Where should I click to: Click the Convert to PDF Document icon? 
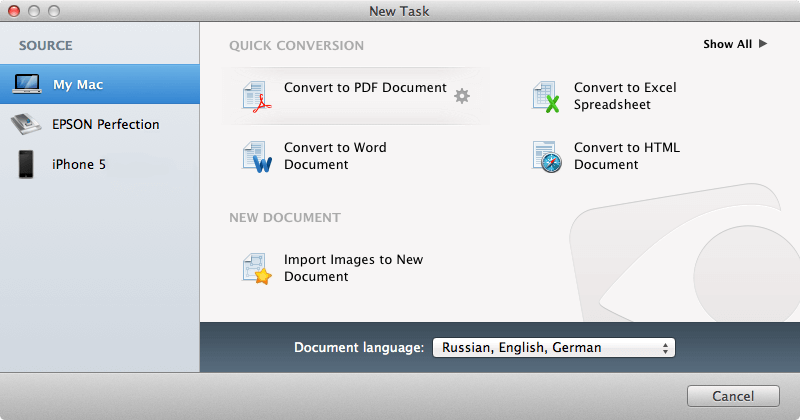coord(256,96)
